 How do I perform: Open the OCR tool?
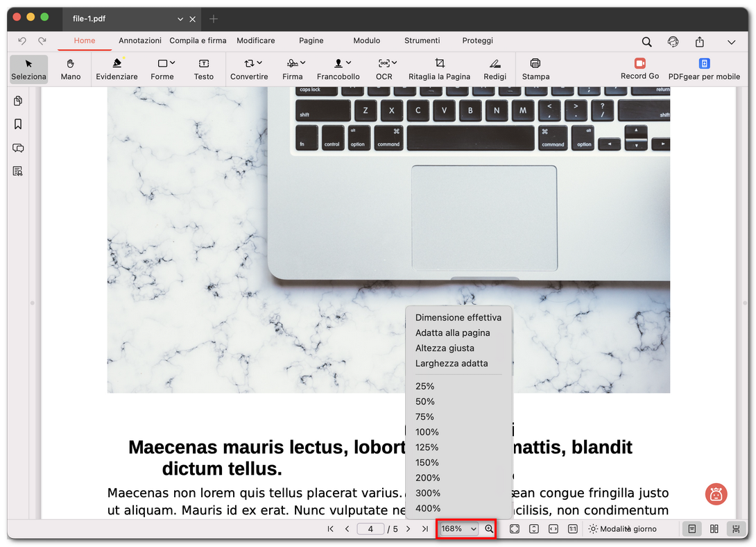point(384,69)
